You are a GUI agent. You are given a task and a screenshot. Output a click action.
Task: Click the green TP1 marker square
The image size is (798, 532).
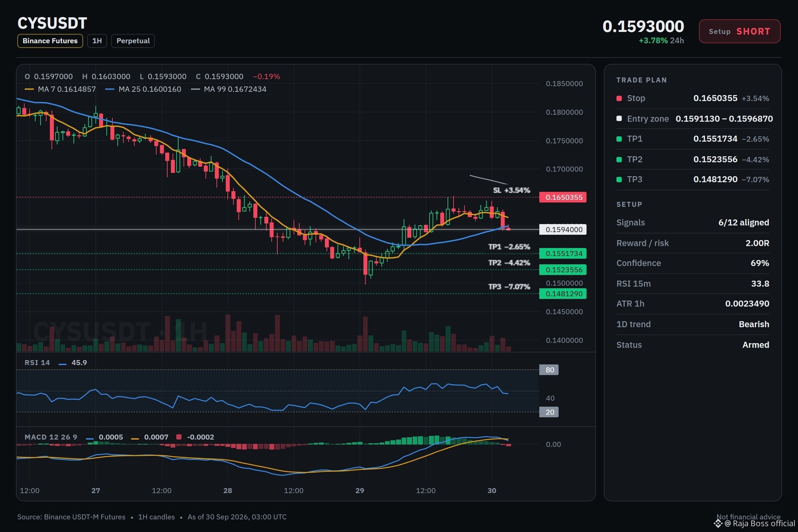click(619, 139)
